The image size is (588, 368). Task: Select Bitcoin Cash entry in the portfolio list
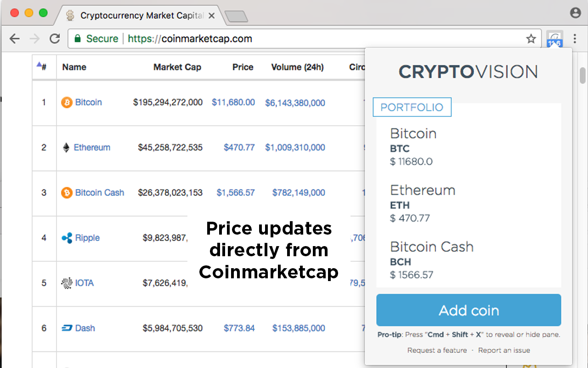click(469, 260)
